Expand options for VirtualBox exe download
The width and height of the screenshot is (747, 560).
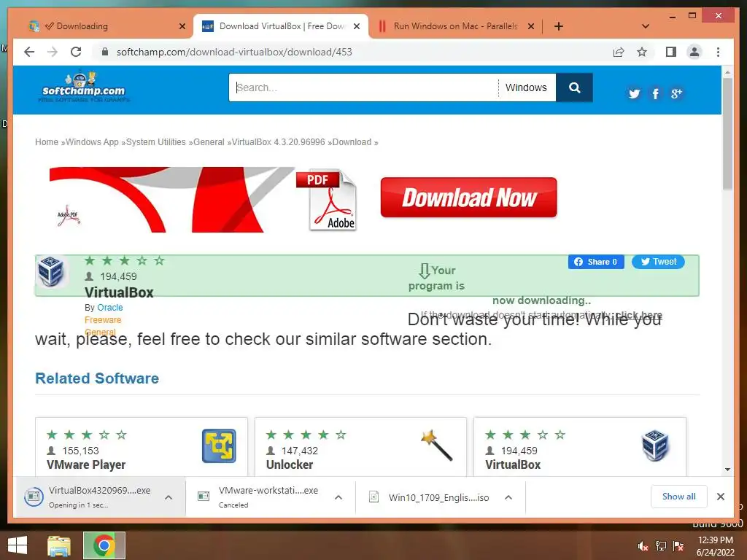pyautogui.click(x=169, y=497)
